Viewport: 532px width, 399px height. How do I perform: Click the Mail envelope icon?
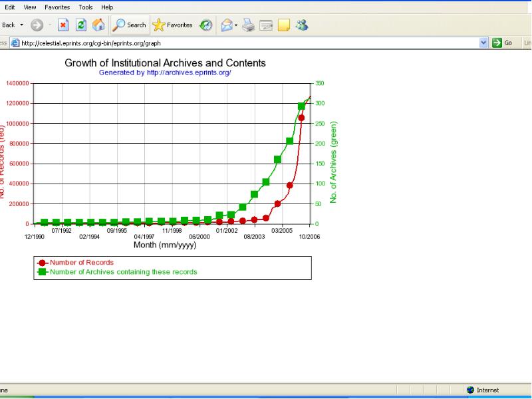pos(227,25)
